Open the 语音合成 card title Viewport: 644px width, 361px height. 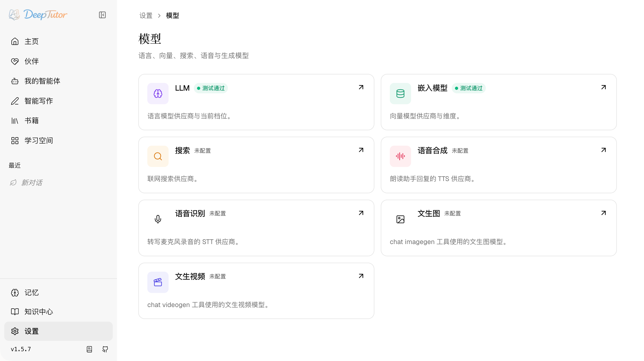click(x=432, y=151)
